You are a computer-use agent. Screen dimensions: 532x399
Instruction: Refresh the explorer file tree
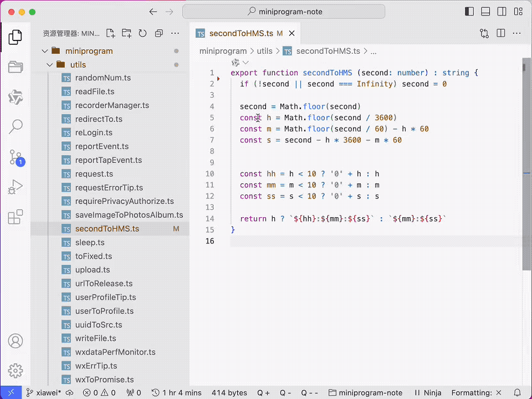coord(142,33)
